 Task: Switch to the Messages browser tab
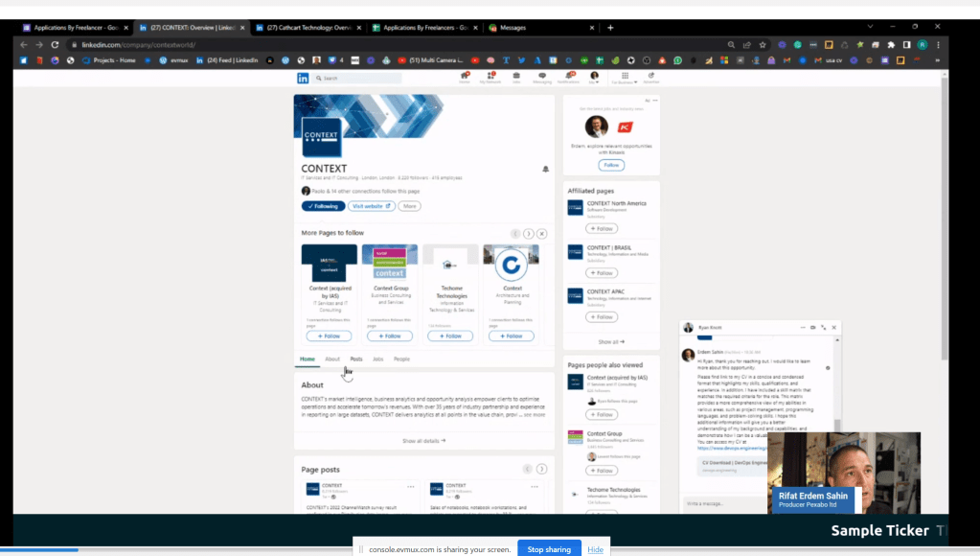click(540, 28)
